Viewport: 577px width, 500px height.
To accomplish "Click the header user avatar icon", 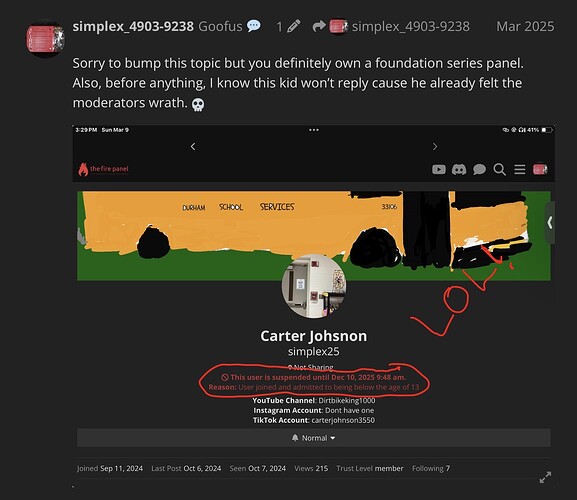I will tap(540, 169).
